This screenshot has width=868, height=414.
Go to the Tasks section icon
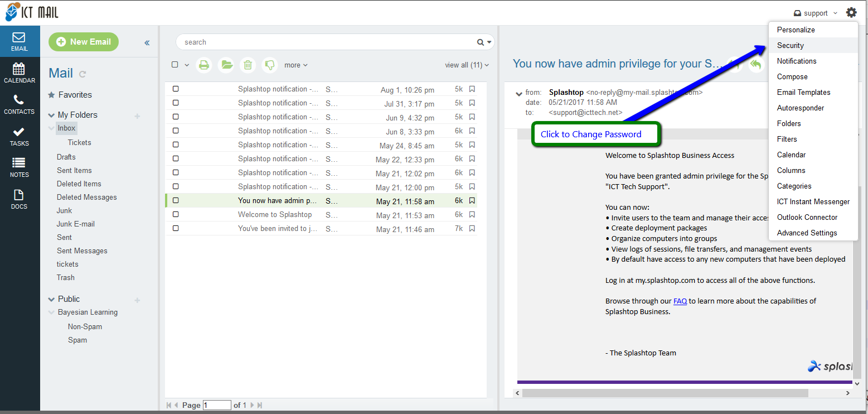pos(20,136)
